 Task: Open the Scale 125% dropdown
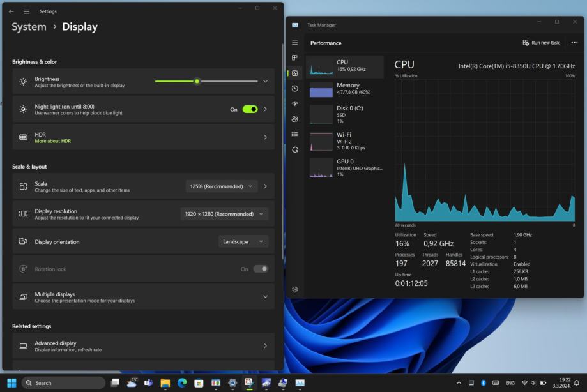[x=222, y=186]
